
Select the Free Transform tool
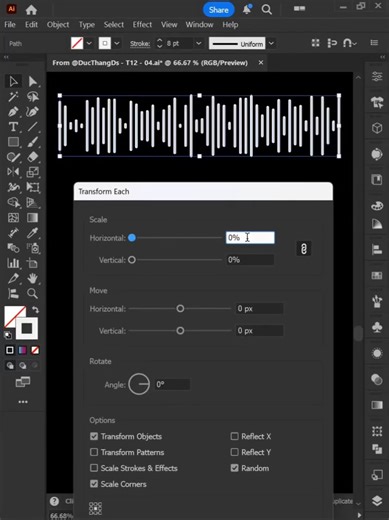point(32,187)
